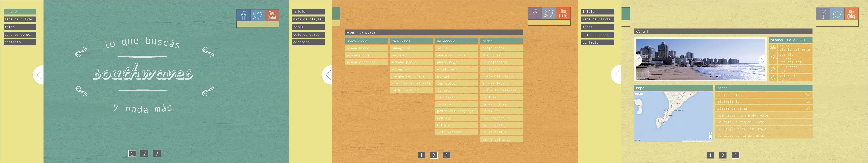Open mapa de playas from teal home screen menu
This screenshot has height=163, width=868.
(x=20, y=20)
